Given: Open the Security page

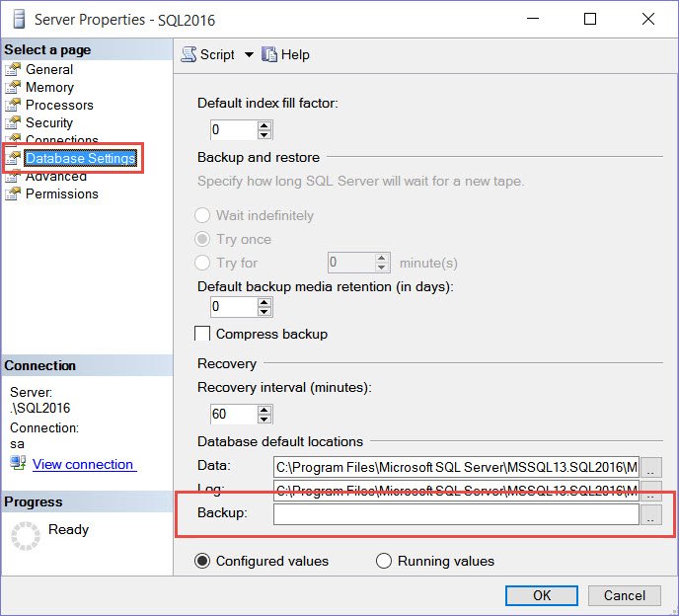Looking at the screenshot, I should tap(49, 122).
